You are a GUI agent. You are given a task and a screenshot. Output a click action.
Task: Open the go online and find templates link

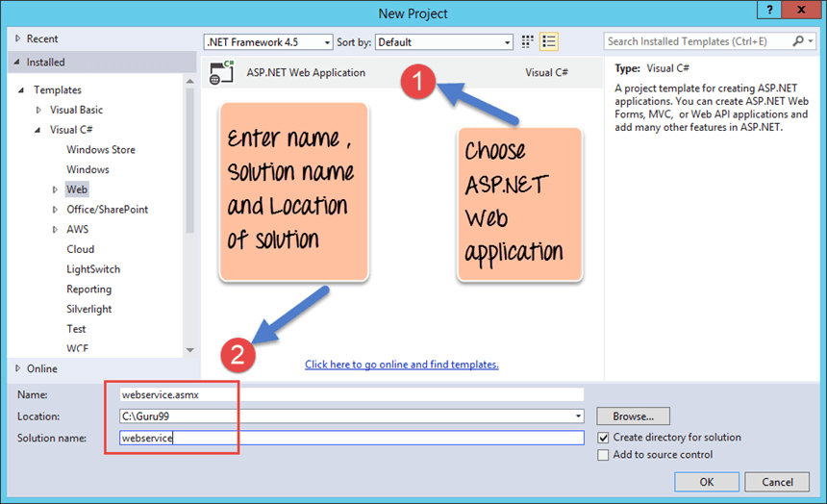pyautogui.click(x=401, y=365)
